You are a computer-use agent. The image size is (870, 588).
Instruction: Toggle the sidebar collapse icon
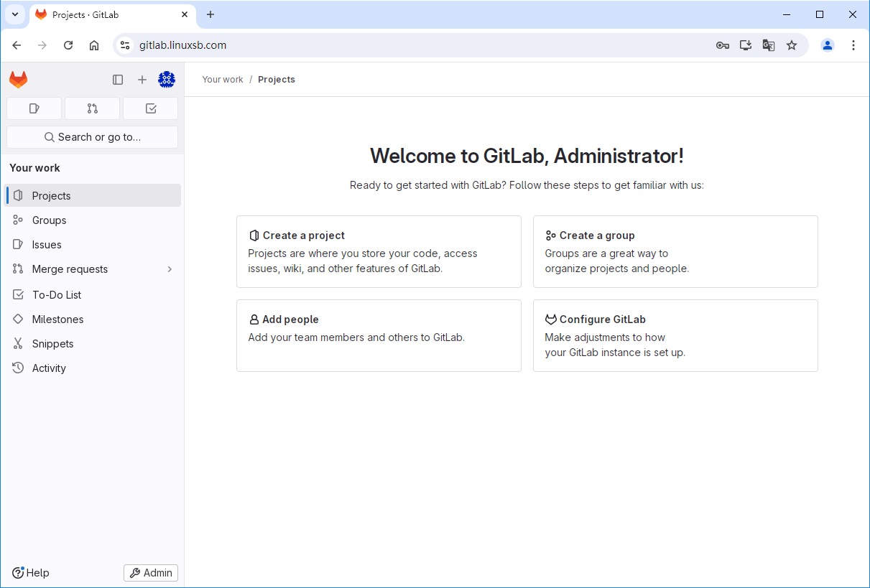pyautogui.click(x=118, y=80)
